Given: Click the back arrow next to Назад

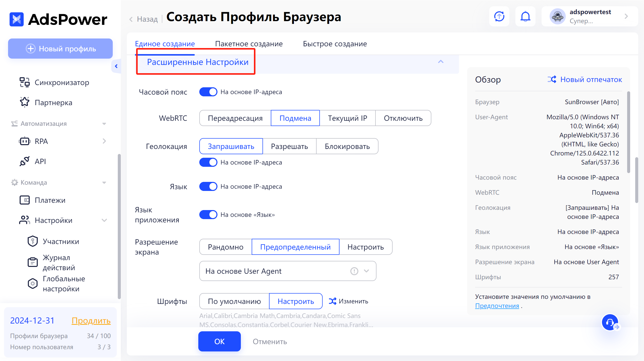Looking at the screenshot, I should pyautogui.click(x=131, y=19).
